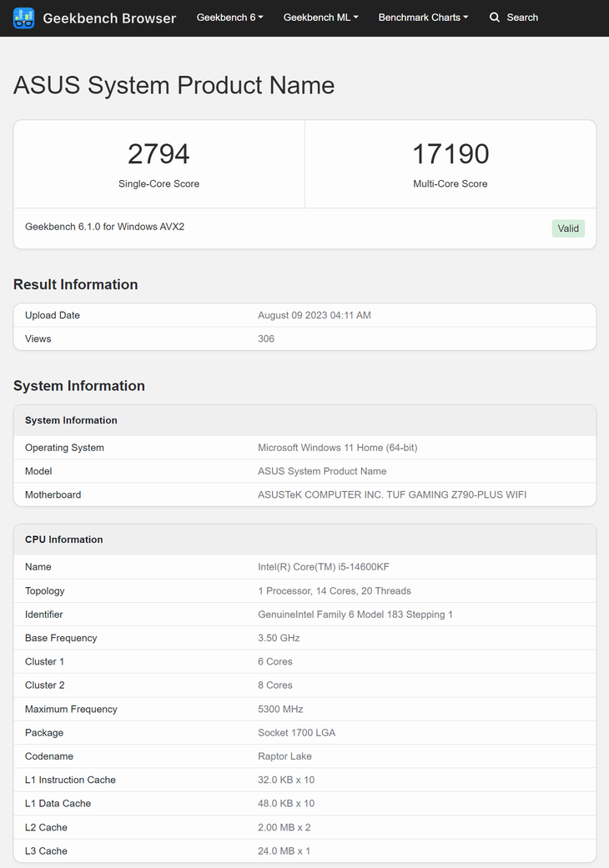Click the CPU Information table header

click(64, 539)
